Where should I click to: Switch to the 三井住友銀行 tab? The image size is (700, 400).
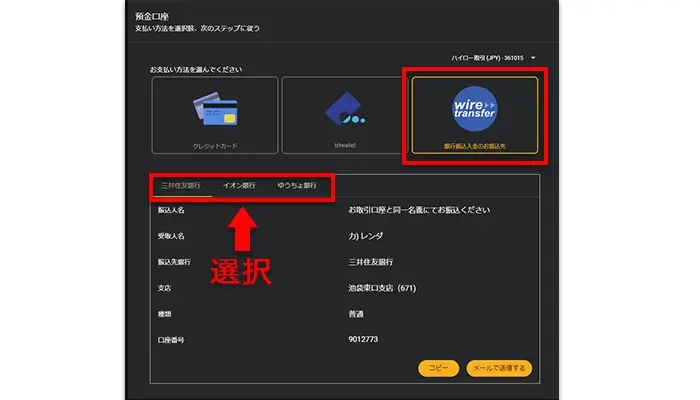(181, 185)
